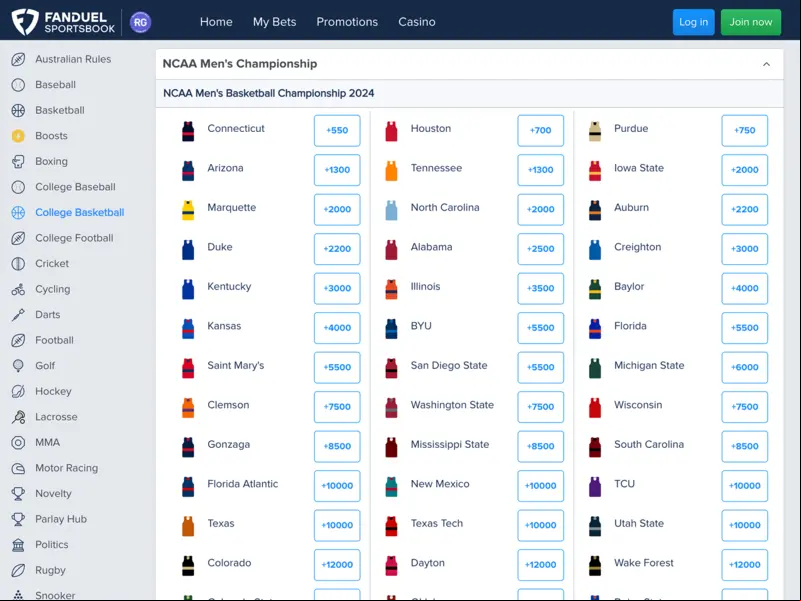The image size is (801, 601).
Task: Select Michigan State +6000 odds
Action: click(x=744, y=367)
